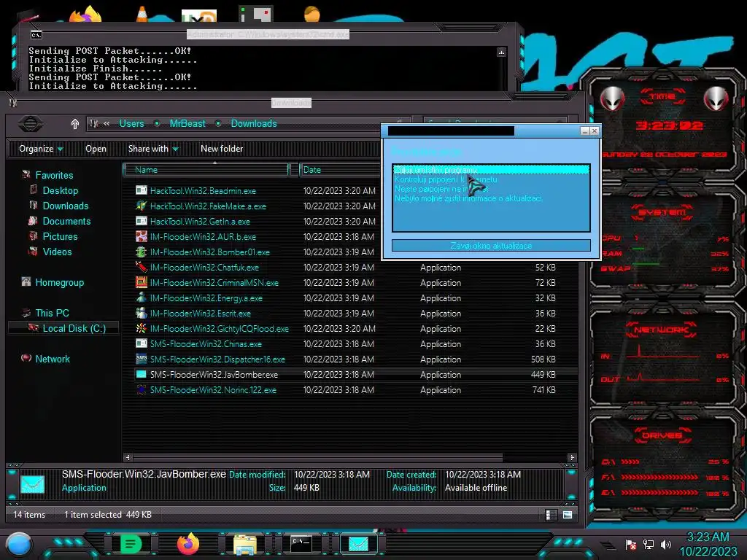This screenshot has width=747, height=560.
Task: Click New folder in Explorer toolbar
Action: pyautogui.click(x=222, y=149)
